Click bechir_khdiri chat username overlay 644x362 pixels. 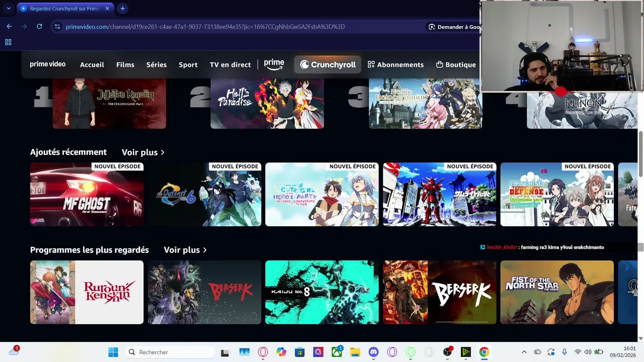point(502,247)
